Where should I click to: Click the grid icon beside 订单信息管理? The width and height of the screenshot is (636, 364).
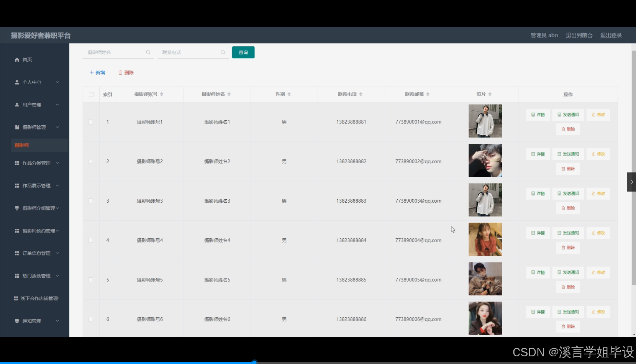(17, 253)
